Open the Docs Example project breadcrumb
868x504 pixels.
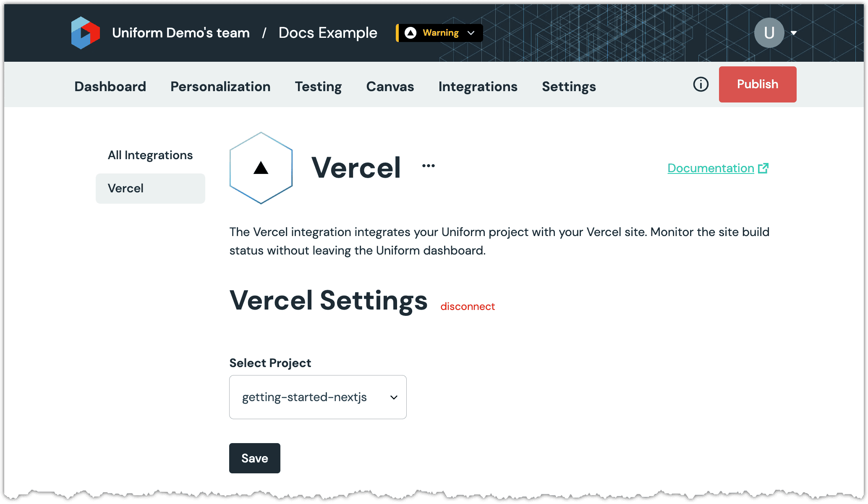coord(328,33)
